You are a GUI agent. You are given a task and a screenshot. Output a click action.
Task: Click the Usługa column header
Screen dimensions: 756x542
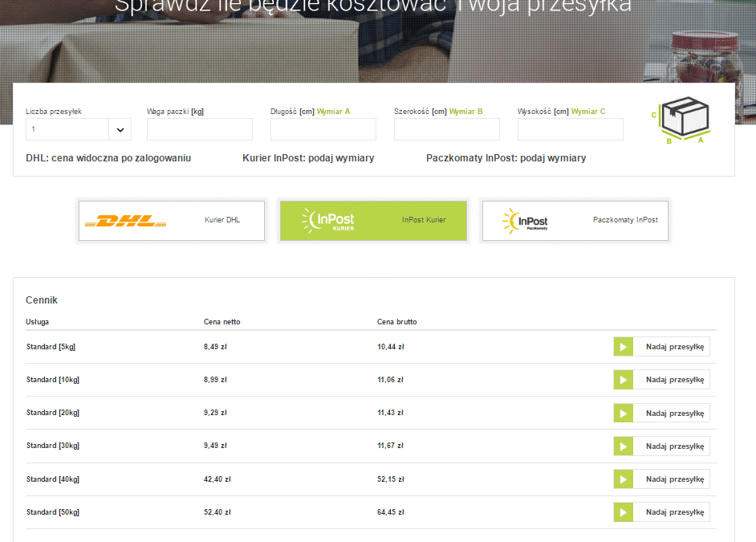37,322
